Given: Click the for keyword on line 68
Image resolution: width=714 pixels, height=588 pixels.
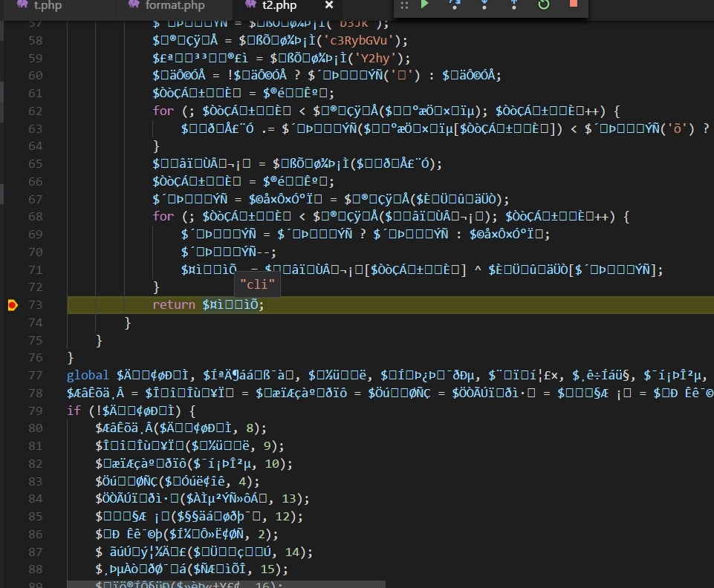Looking at the screenshot, I should 163,216.
